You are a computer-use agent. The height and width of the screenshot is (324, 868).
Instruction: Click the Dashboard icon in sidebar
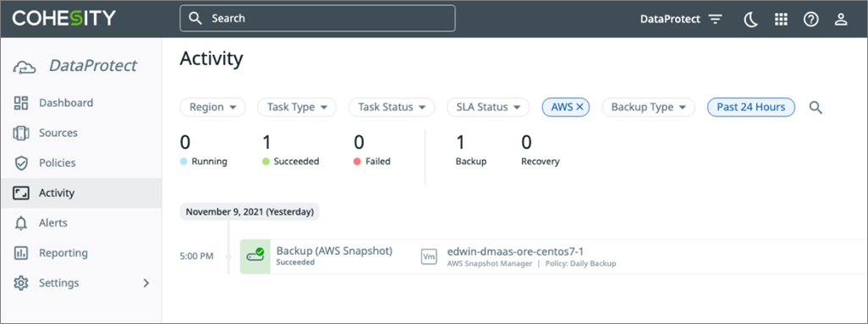click(x=20, y=103)
